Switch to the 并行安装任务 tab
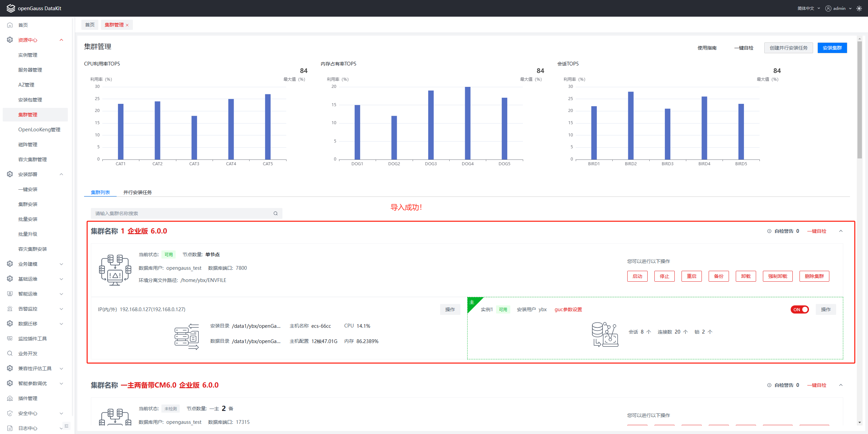868x434 pixels. [137, 192]
